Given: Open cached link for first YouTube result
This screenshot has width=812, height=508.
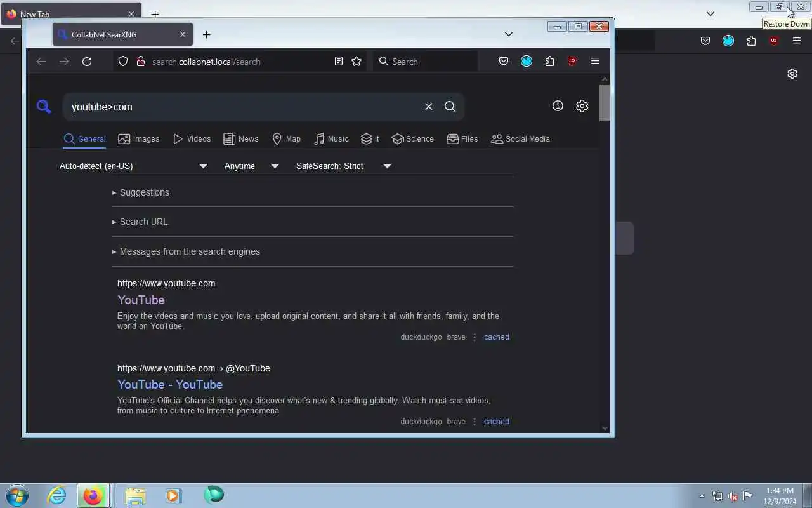Looking at the screenshot, I should 497,337.
